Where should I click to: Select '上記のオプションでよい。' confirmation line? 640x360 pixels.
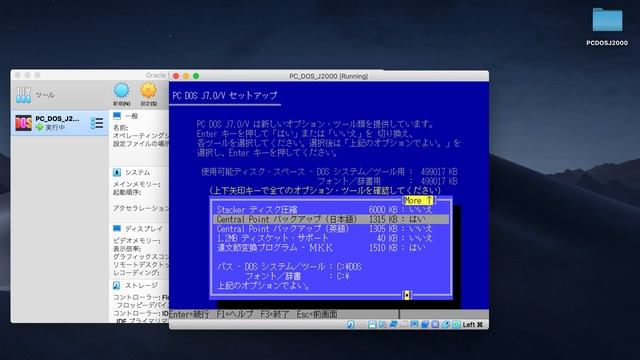click(263, 286)
